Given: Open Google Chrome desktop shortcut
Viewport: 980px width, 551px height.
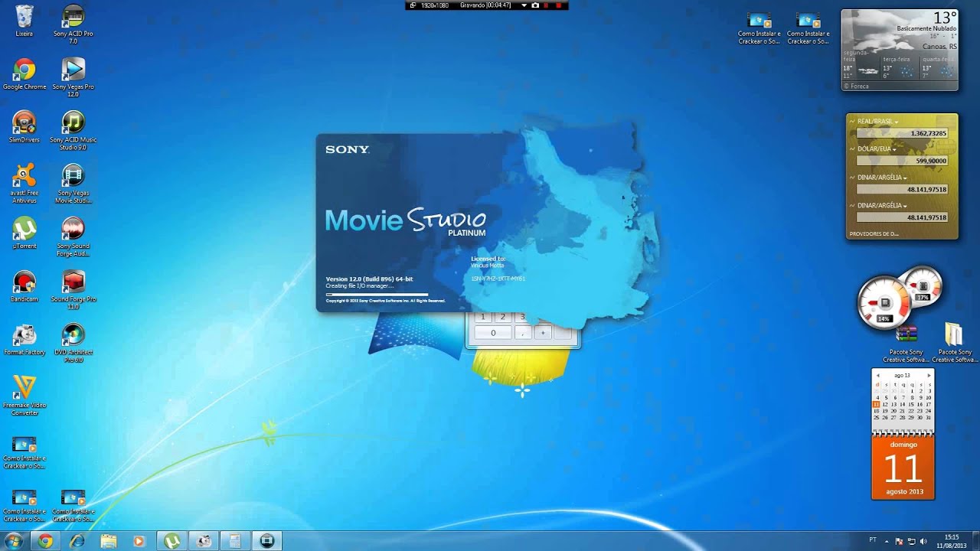Looking at the screenshot, I should click(x=24, y=74).
